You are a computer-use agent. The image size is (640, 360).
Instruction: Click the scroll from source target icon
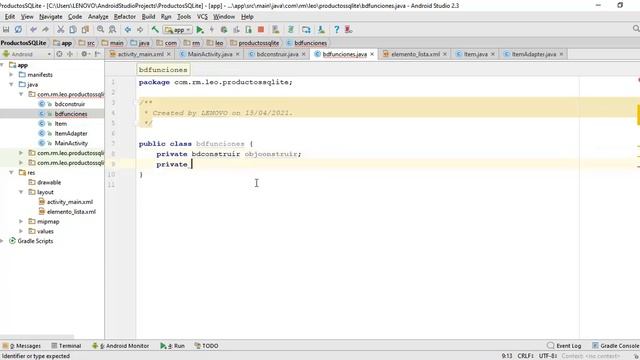[x=60, y=54]
